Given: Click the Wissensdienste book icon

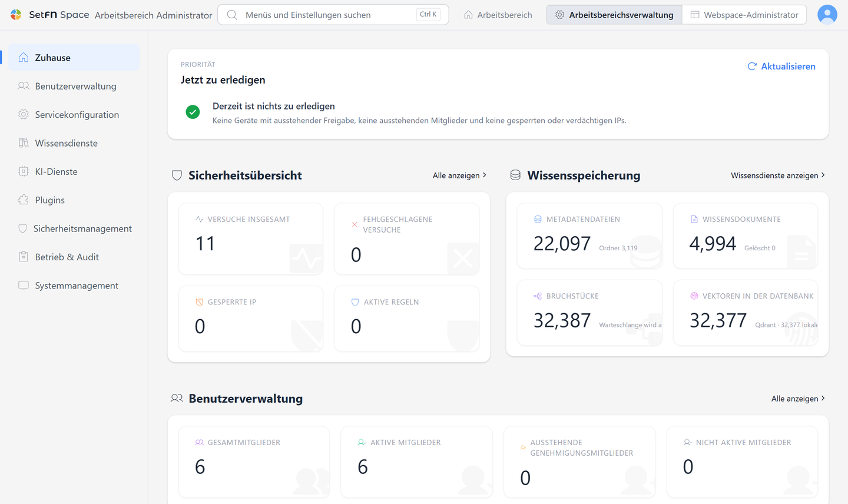Looking at the screenshot, I should (x=24, y=142).
